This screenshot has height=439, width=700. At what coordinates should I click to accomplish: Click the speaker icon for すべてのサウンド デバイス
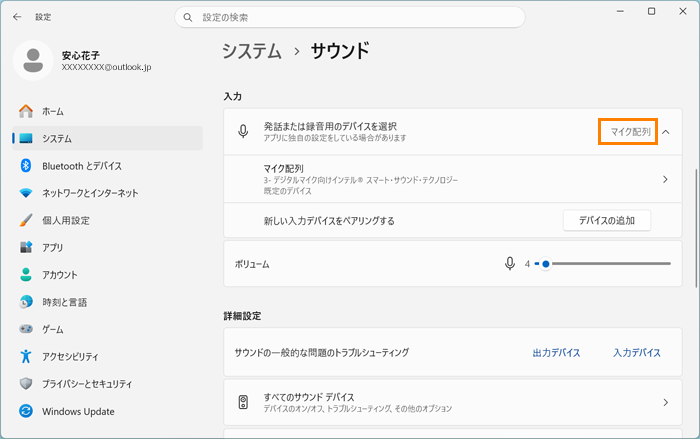(x=243, y=402)
